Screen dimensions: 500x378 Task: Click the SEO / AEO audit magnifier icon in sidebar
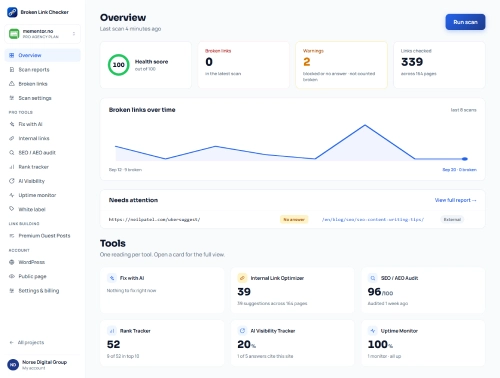[x=12, y=153]
